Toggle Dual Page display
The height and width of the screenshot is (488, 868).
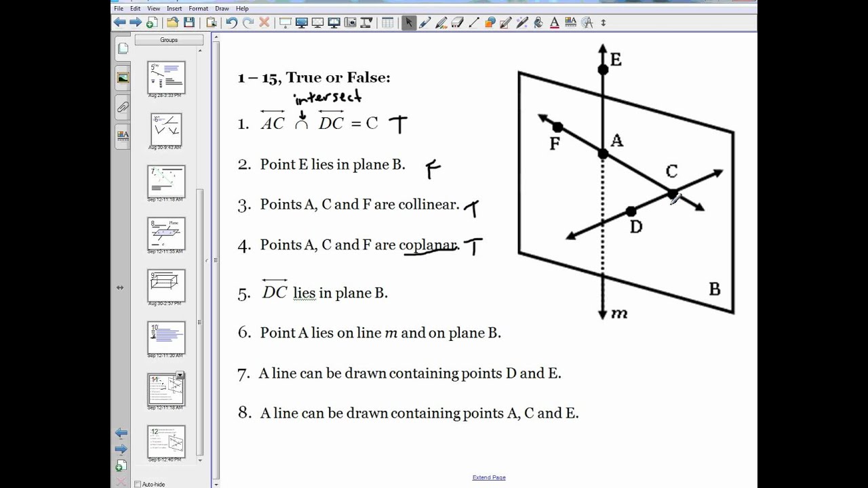click(x=334, y=22)
